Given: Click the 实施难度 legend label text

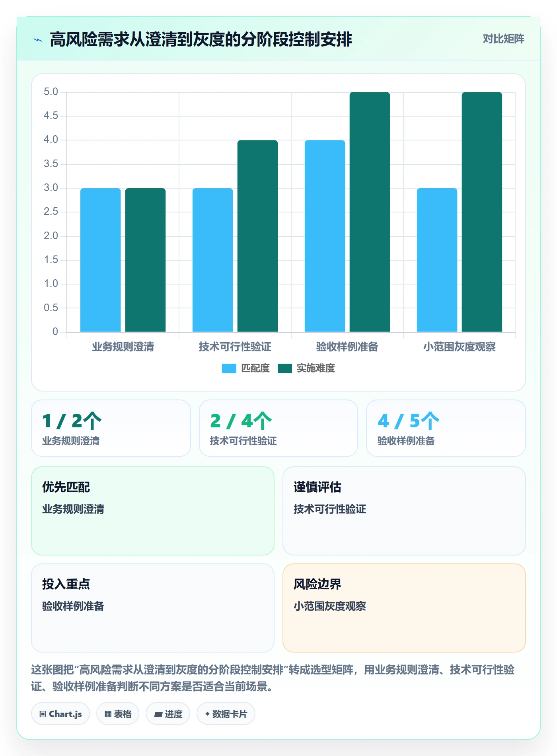Looking at the screenshot, I should point(316,368).
